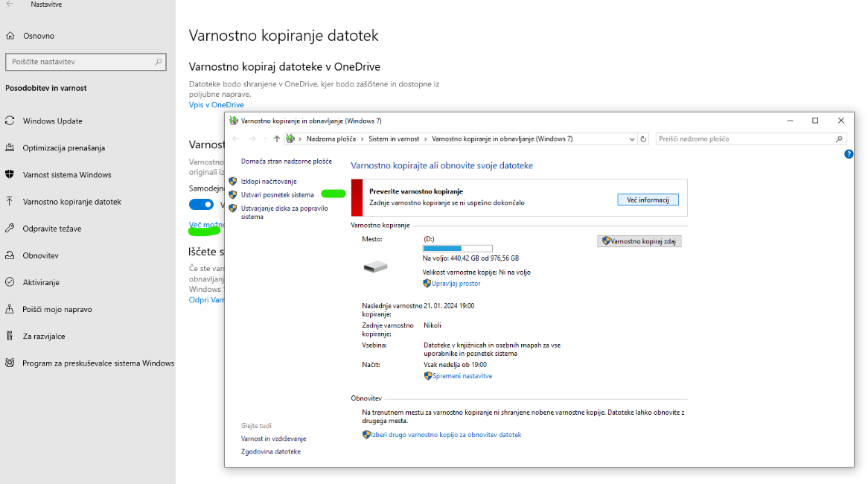Click the Poišči mojo napravo icon

tap(10, 309)
